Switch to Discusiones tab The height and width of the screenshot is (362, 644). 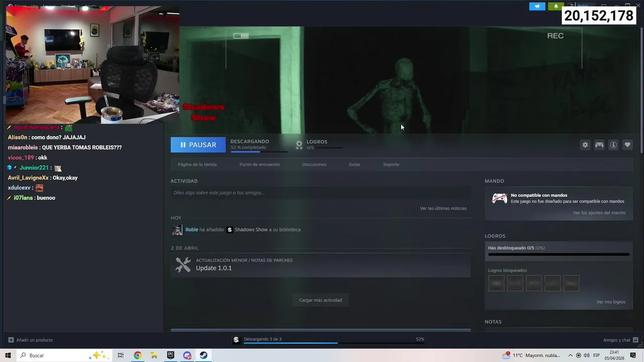[314, 164]
